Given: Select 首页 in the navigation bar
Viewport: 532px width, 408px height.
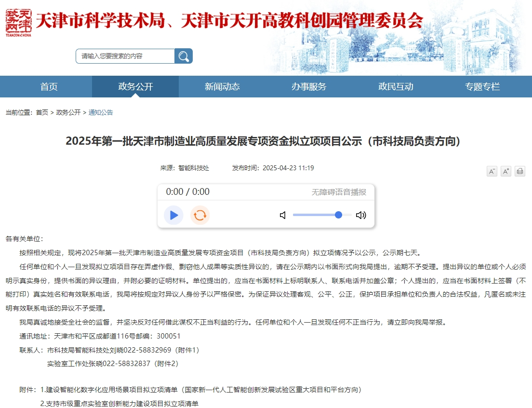Looking at the screenshot, I should 48,86.
